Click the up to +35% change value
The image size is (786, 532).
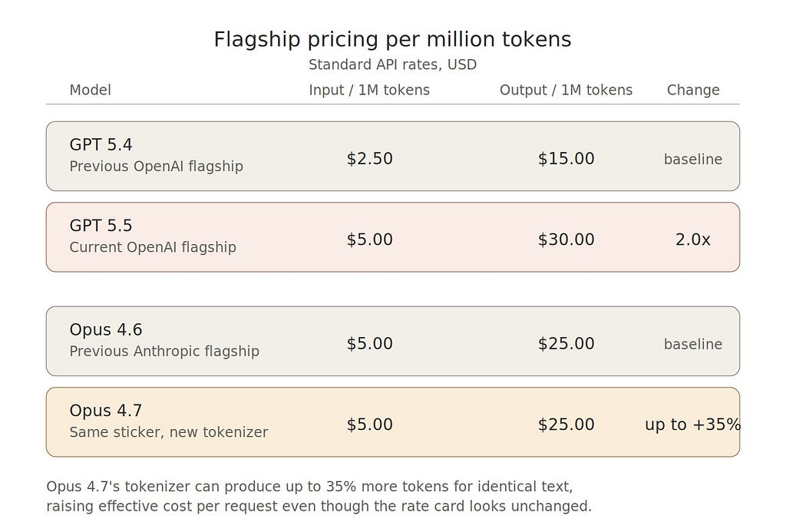693,425
